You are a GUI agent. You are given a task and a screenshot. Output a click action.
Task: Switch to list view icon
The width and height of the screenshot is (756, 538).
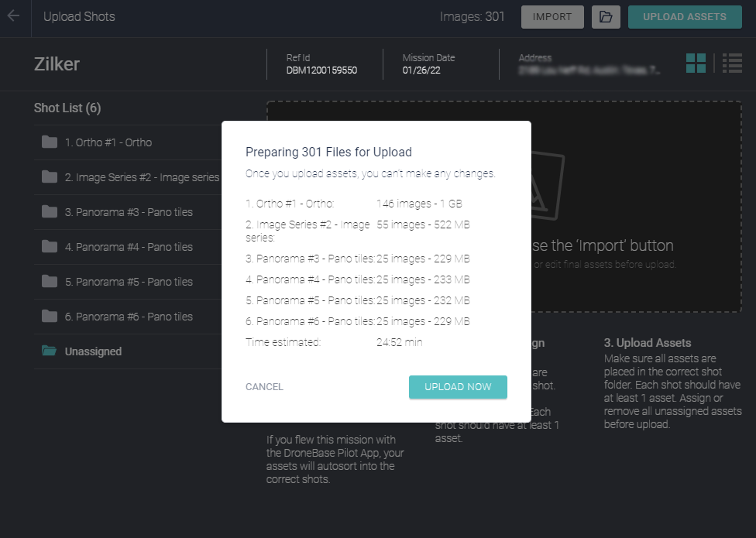click(x=732, y=63)
